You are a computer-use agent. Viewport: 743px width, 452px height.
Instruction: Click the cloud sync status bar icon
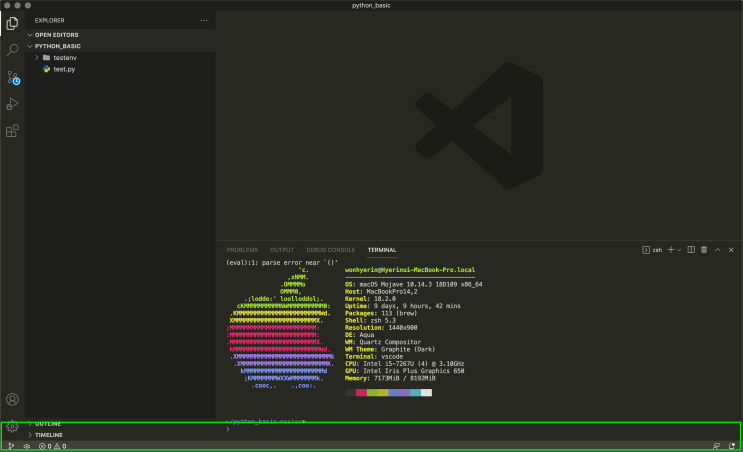[x=27, y=446]
